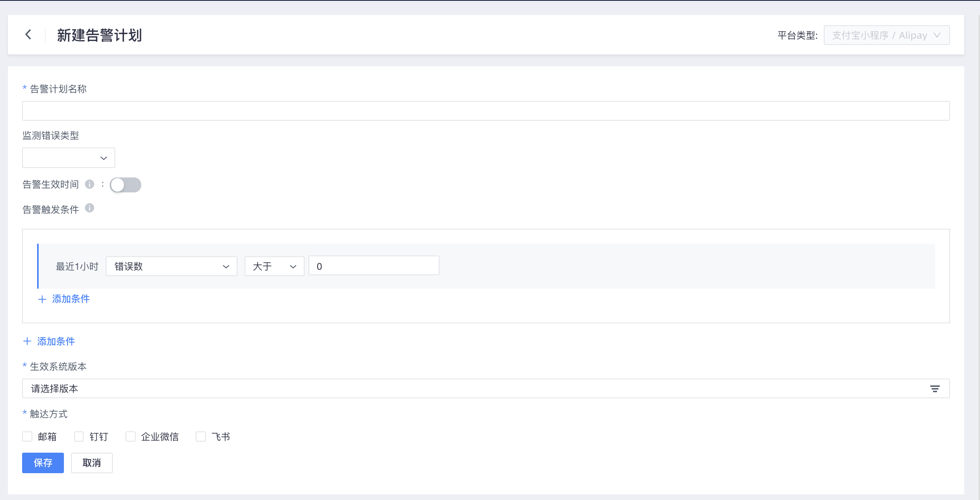Open the 平台类型 Alipay dropdown
This screenshot has height=500, width=980.
click(886, 35)
